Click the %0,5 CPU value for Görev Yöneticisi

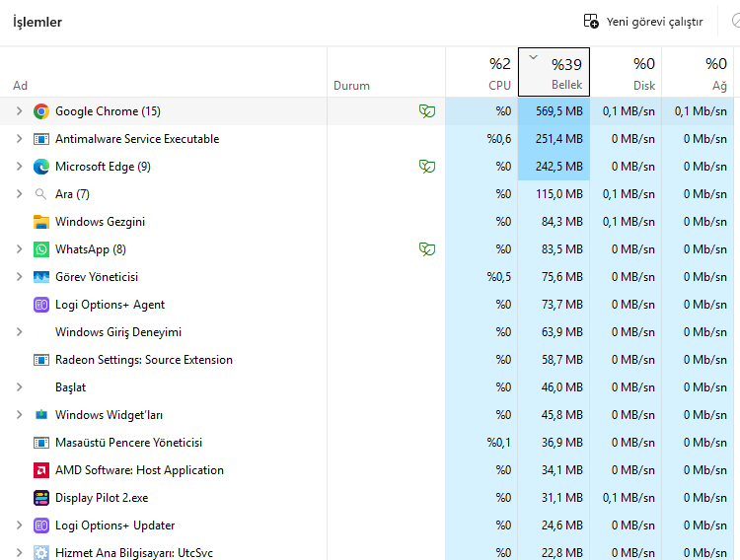point(499,277)
